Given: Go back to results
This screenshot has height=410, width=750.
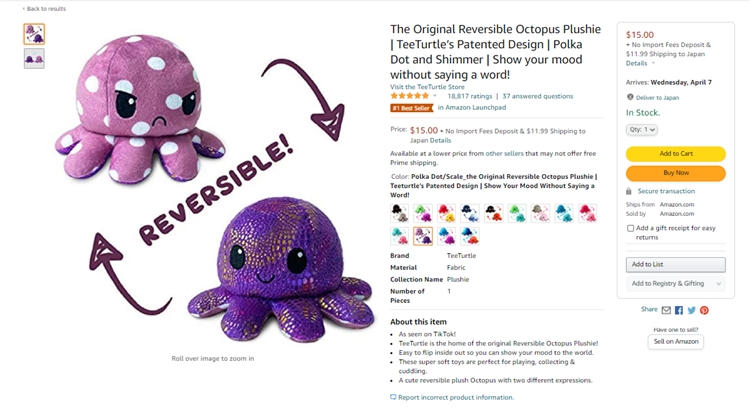Looking at the screenshot, I should (44, 9).
